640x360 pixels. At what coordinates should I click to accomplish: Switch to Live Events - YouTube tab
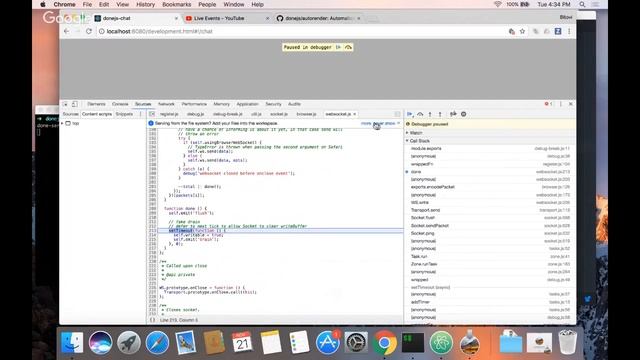[x=224, y=18]
